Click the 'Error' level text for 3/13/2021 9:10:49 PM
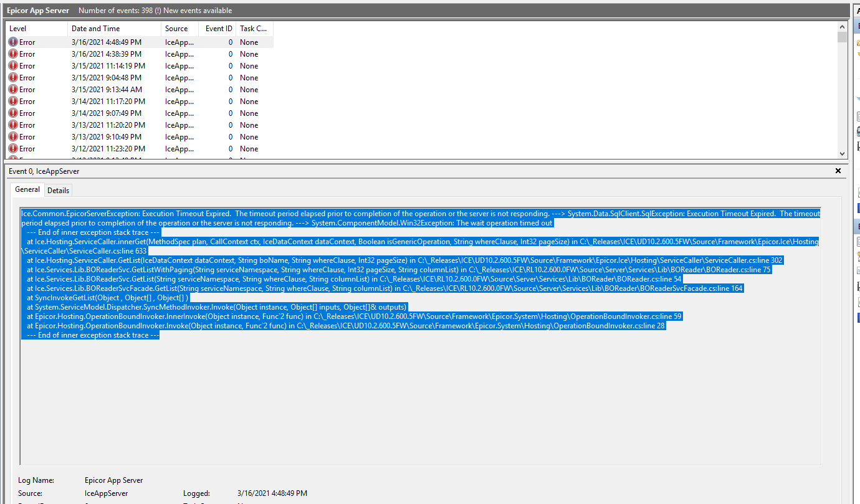The image size is (860, 504). pos(27,137)
